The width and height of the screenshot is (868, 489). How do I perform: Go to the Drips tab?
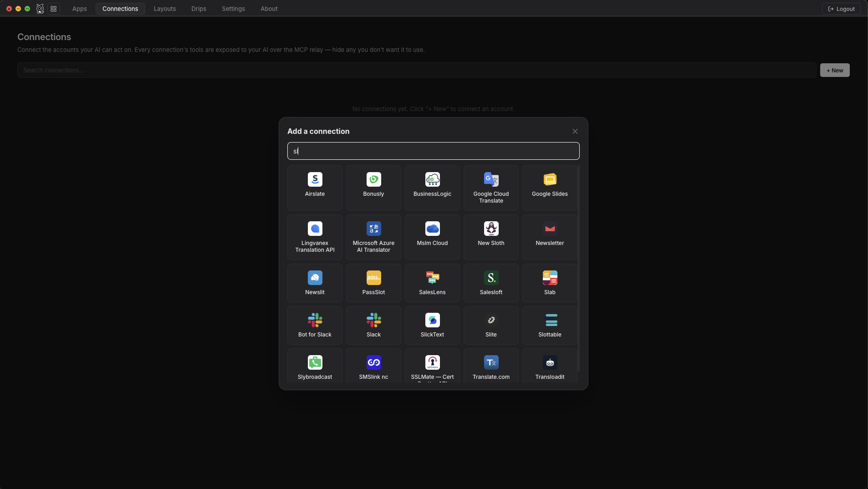pos(199,9)
